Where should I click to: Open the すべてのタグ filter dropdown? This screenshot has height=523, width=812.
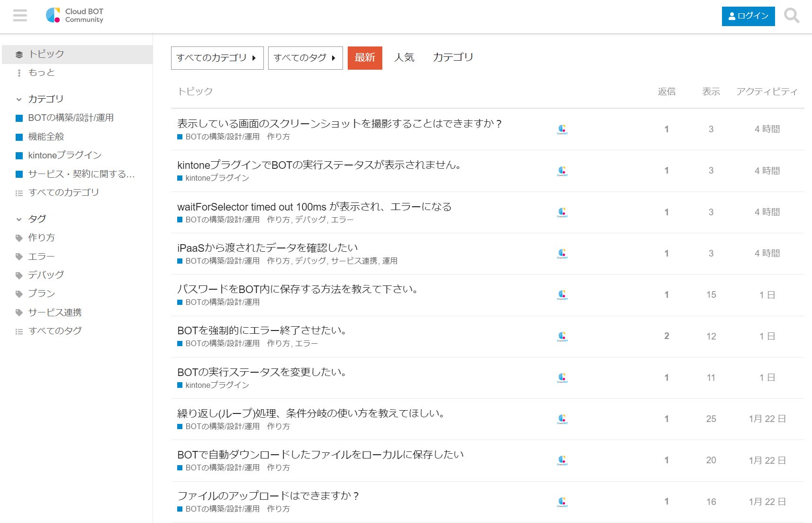[305, 58]
